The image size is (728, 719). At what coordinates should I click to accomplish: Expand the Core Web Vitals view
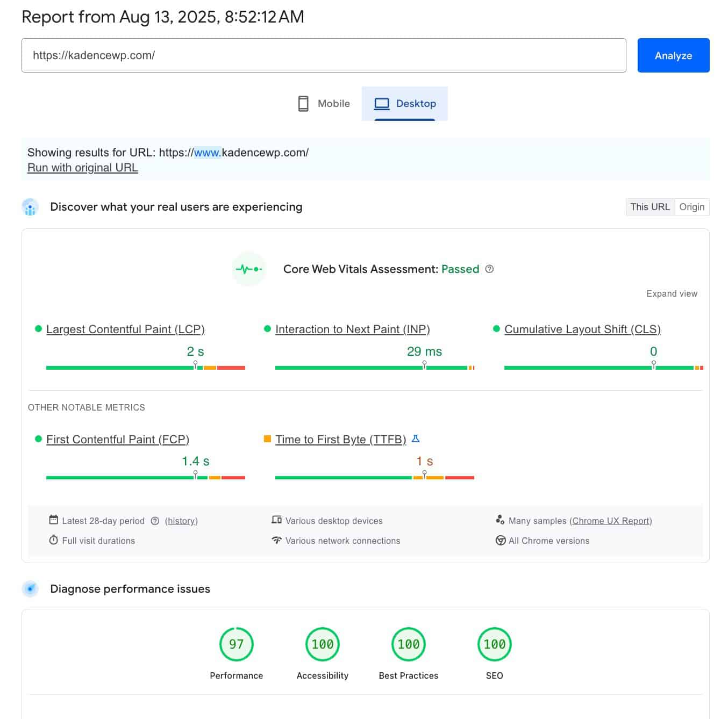pyautogui.click(x=672, y=293)
